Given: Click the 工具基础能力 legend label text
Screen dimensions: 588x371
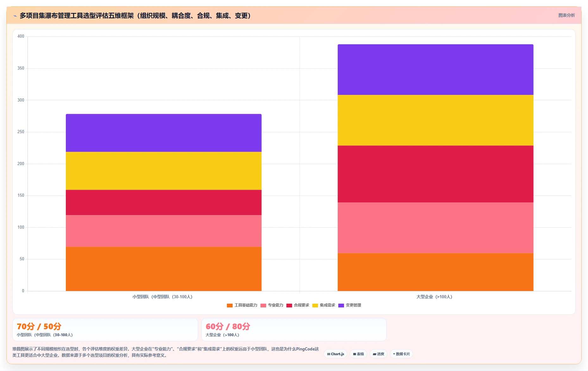Looking at the screenshot, I should 246,305.
